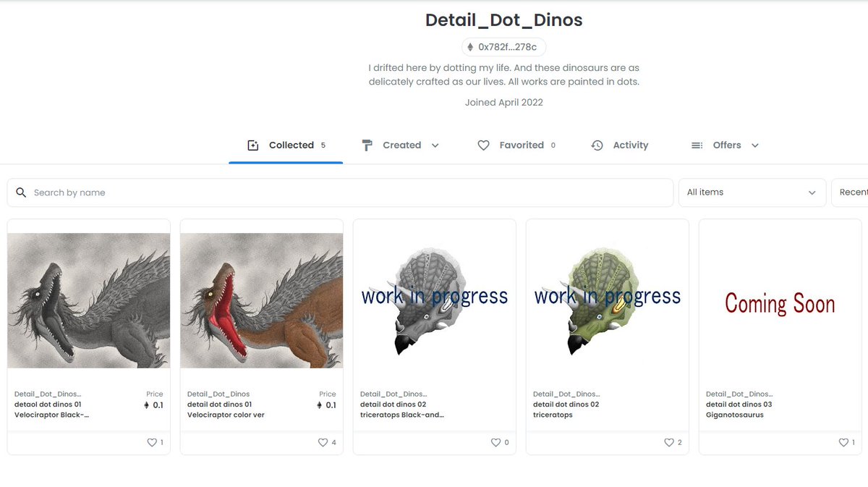Open the green triceratops work in progress image

pos(607,300)
